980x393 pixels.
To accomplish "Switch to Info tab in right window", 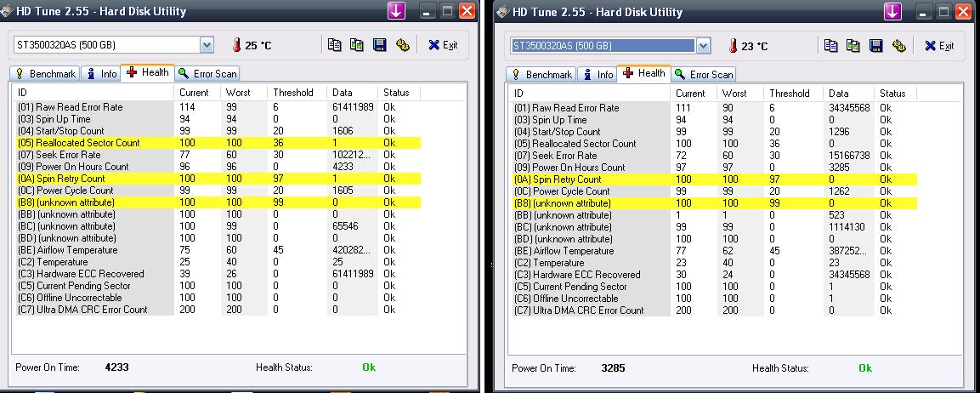I will [x=597, y=75].
